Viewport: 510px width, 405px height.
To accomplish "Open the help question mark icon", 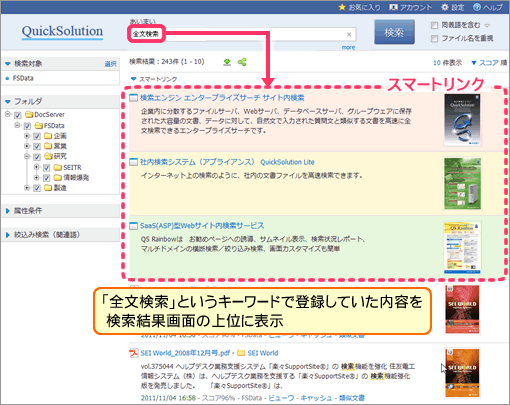I will tap(477, 7).
